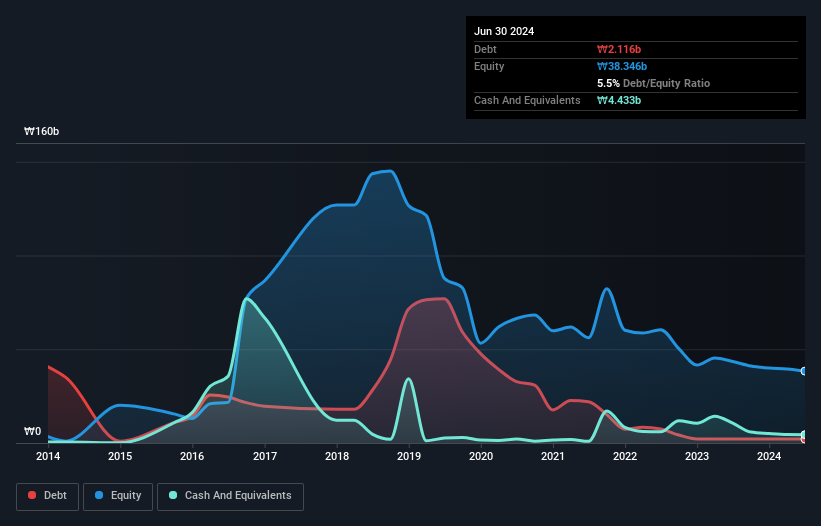Click the Equity endpoint marker on chart
This screenshot has width=821, height=526.
[804, 371]
